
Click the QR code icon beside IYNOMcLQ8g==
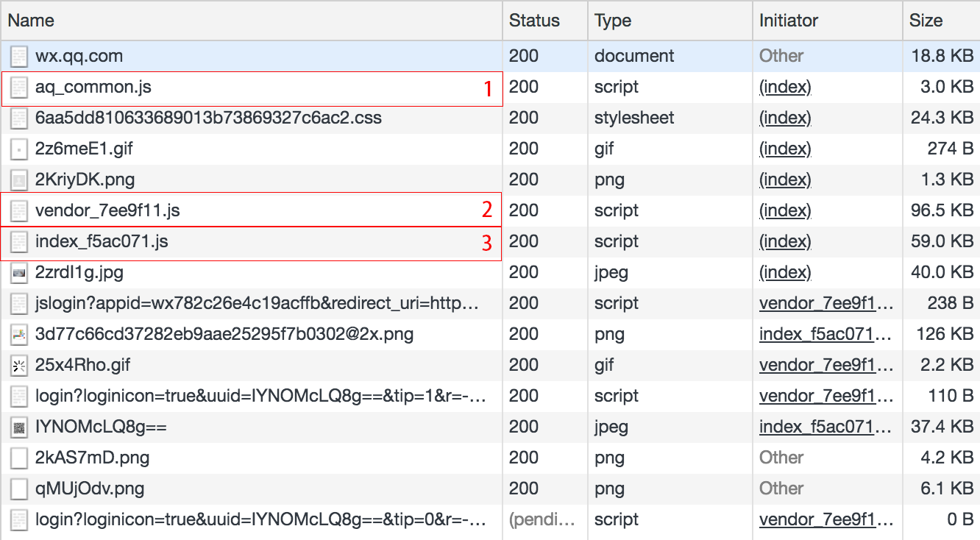pos(19,427)
